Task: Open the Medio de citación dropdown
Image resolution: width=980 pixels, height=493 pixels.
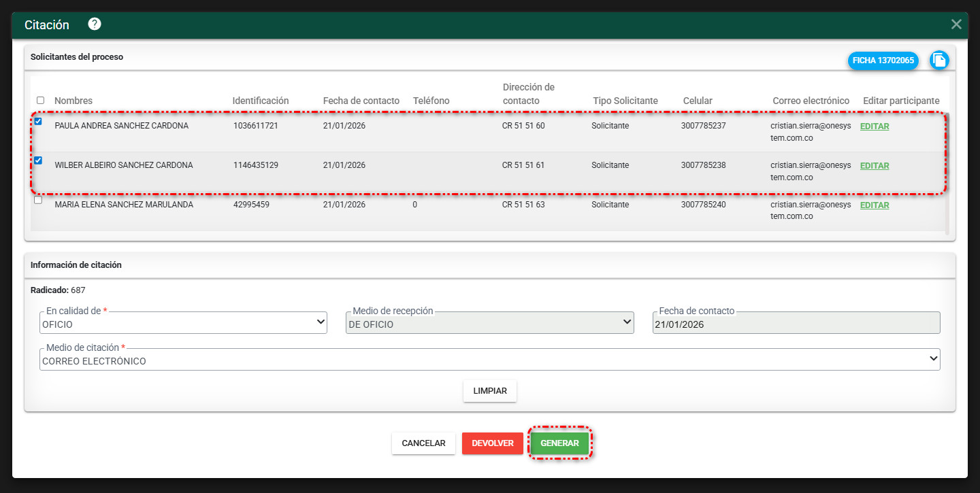Action: (x=490, y=360)
